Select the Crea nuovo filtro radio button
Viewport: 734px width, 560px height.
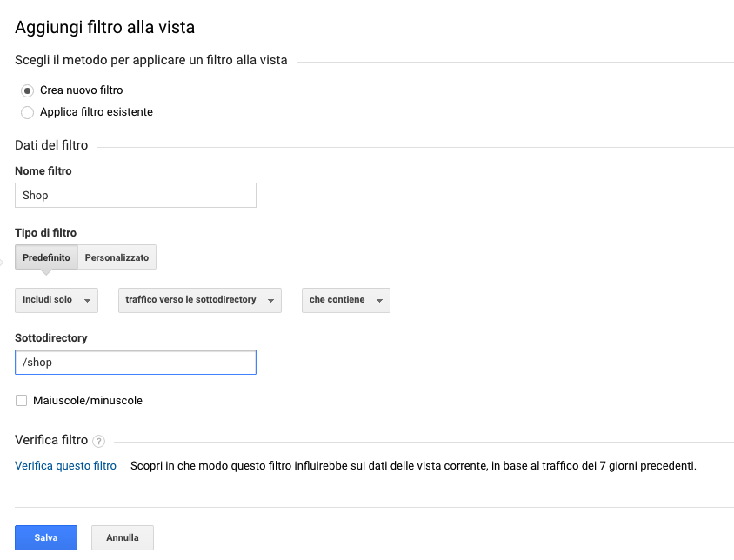coord(27,90)
